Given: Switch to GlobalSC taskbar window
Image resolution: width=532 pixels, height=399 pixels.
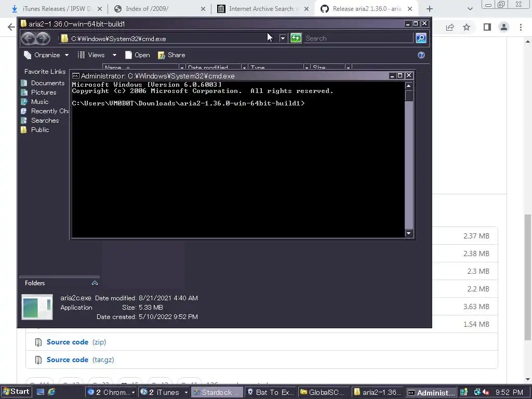Looking at the screenshot, I should click(x=324, y=392).
